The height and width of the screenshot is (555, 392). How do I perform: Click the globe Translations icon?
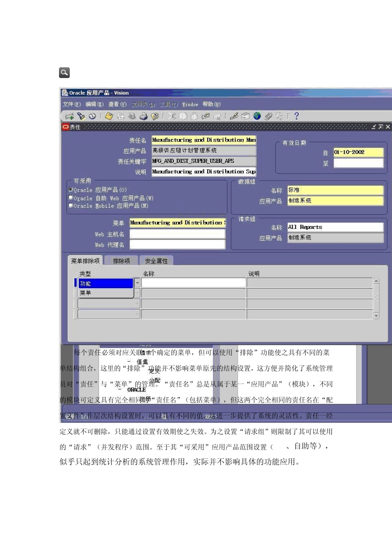click(x=257, y=116)
